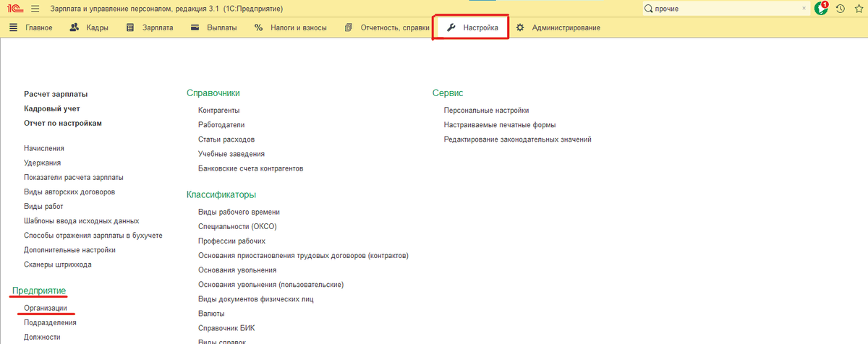This screenshot has height=344, width=868.
Task: Open Отчет по настройкам
Action: [63, 123]
